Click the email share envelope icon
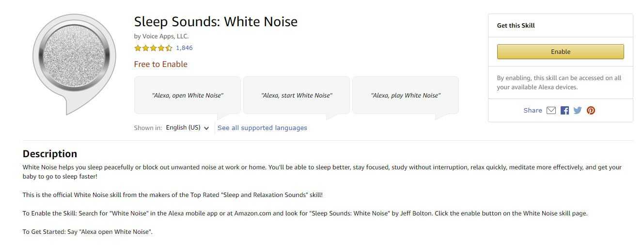Viewport: 644px width, 246px height. point(551,110)
